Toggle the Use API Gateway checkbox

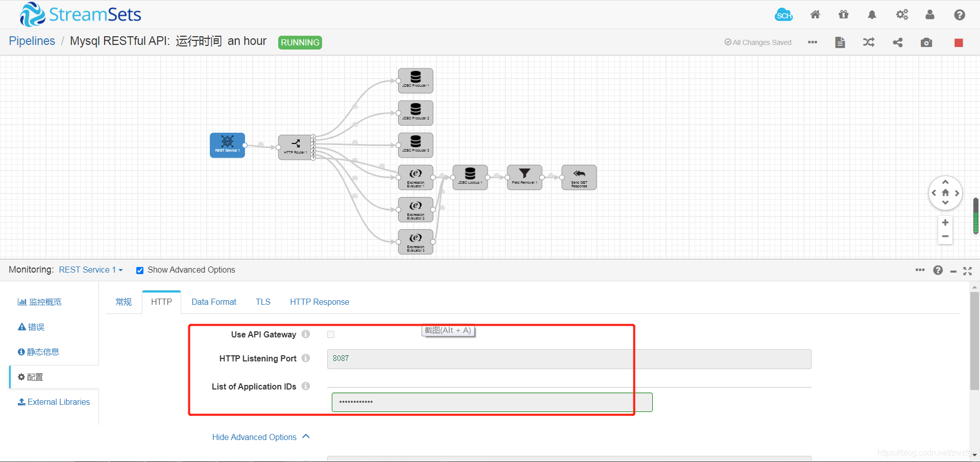coord(331,334)
